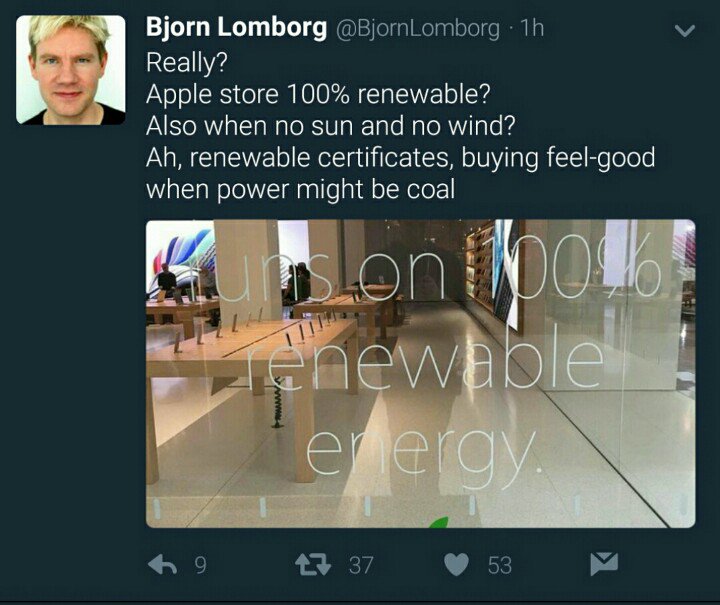
Task: Tap the reply arrow icon
Action: click(163, 565)
